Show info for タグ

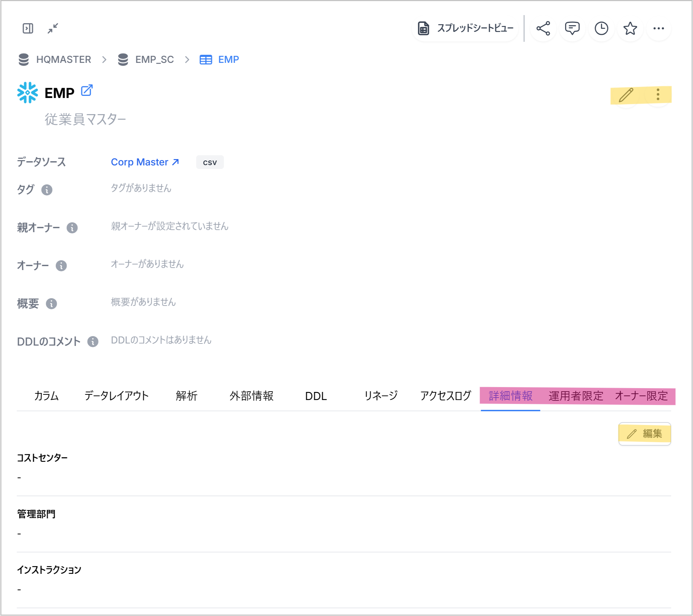click(47, 190)
